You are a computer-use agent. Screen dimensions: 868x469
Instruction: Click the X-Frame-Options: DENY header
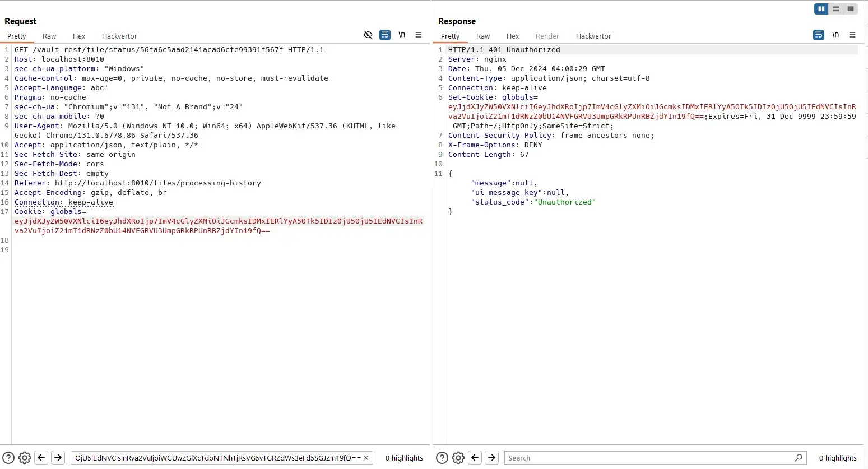click(x=495, y=145)
